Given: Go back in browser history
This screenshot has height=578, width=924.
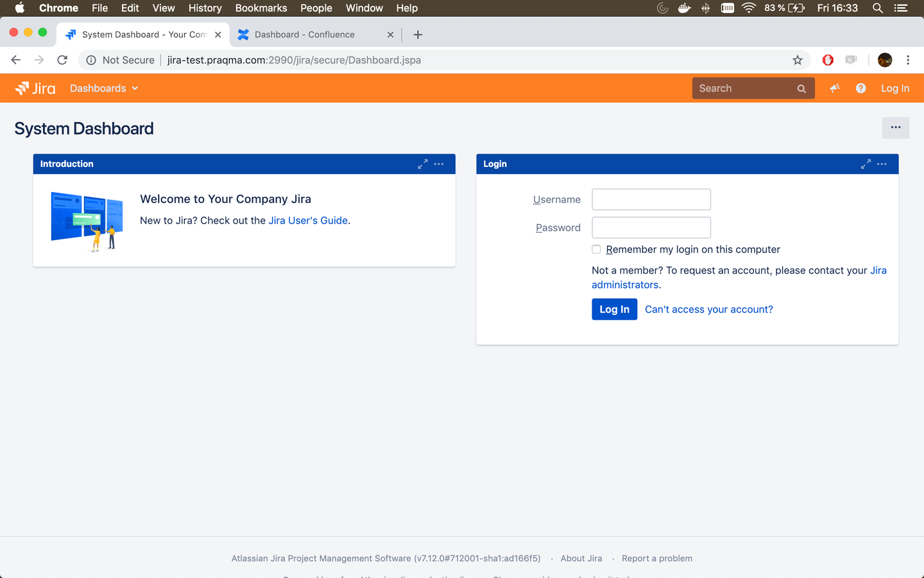Looking at the screenshot, I should 16,60.
